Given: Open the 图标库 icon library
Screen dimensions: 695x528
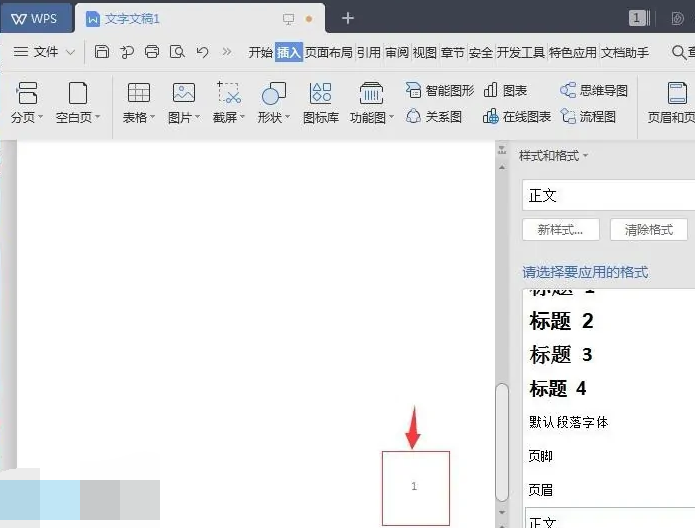Looking at the screenshot, I should [320, 102].
